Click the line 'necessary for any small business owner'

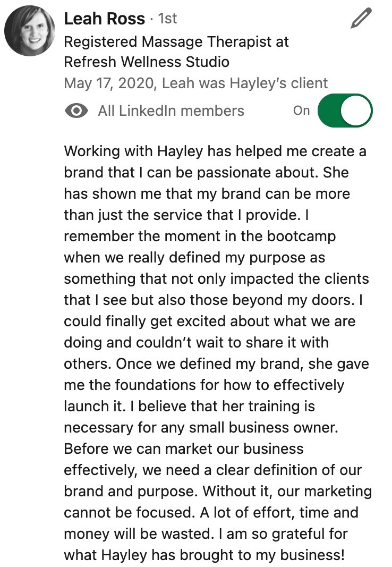[201, 428]
